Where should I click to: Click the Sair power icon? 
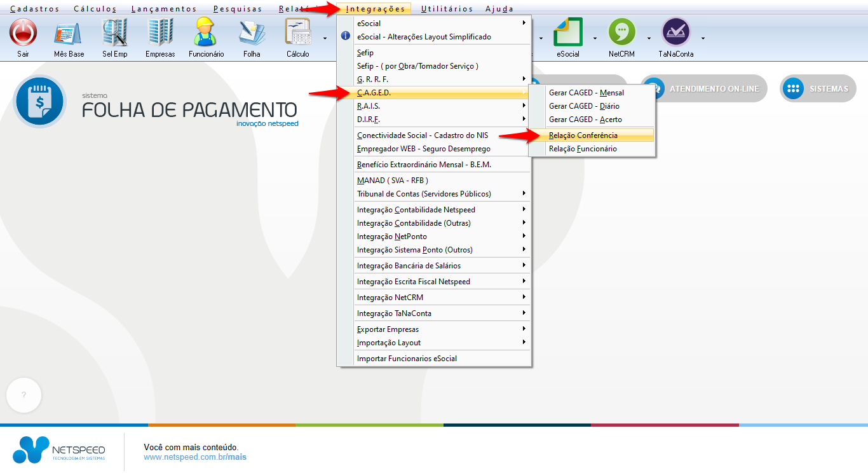click(x=24, y=32)
